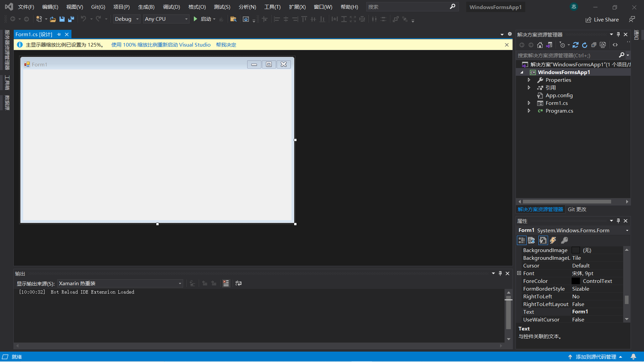Open the Any CPU platform dropdown
The width and height of the screenshot is (644, 362).
[166, 19]
